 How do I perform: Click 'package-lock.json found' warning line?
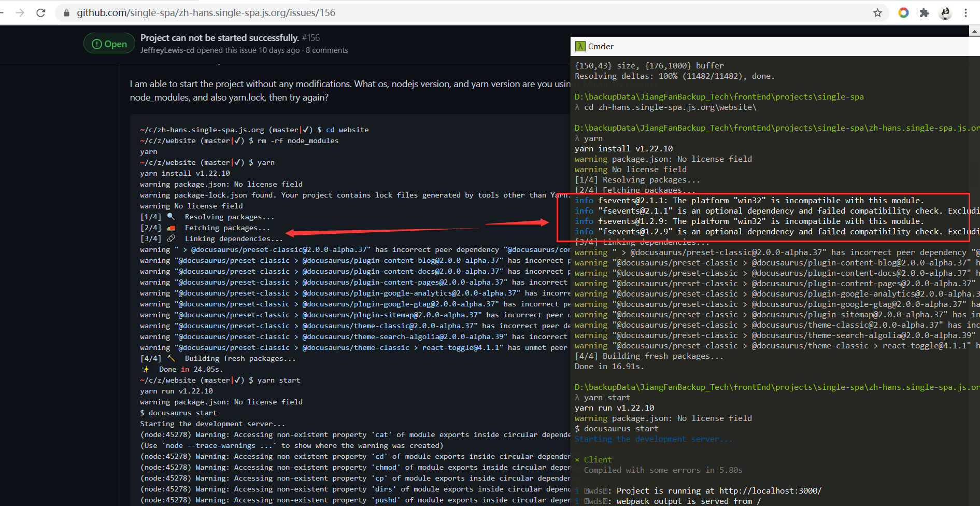tap(356, 195)
